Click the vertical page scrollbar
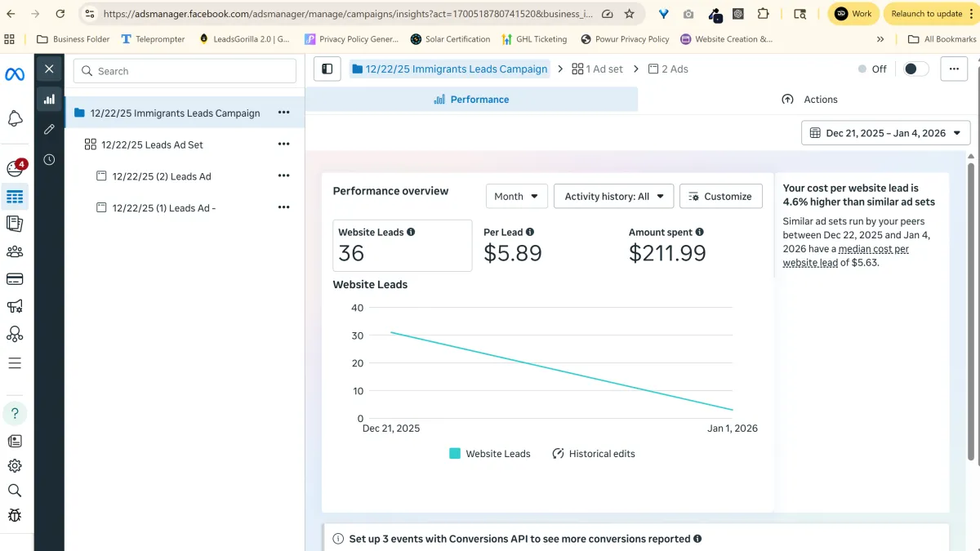Viewport: 980px width, 551px height. tap(971, 310)
